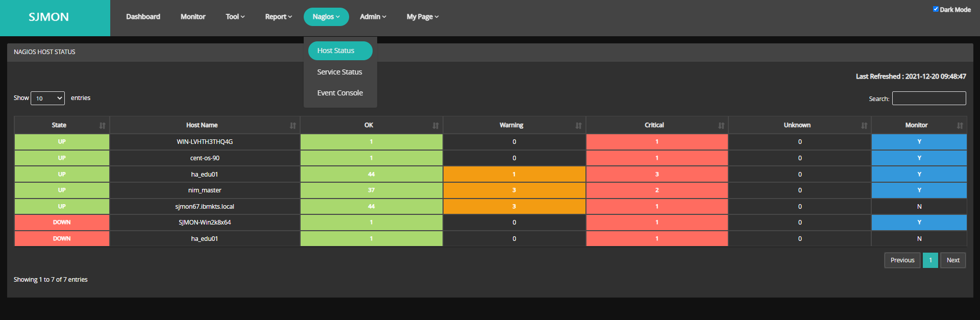Open the Admin dropdown menu

click(x=373, y=17)
